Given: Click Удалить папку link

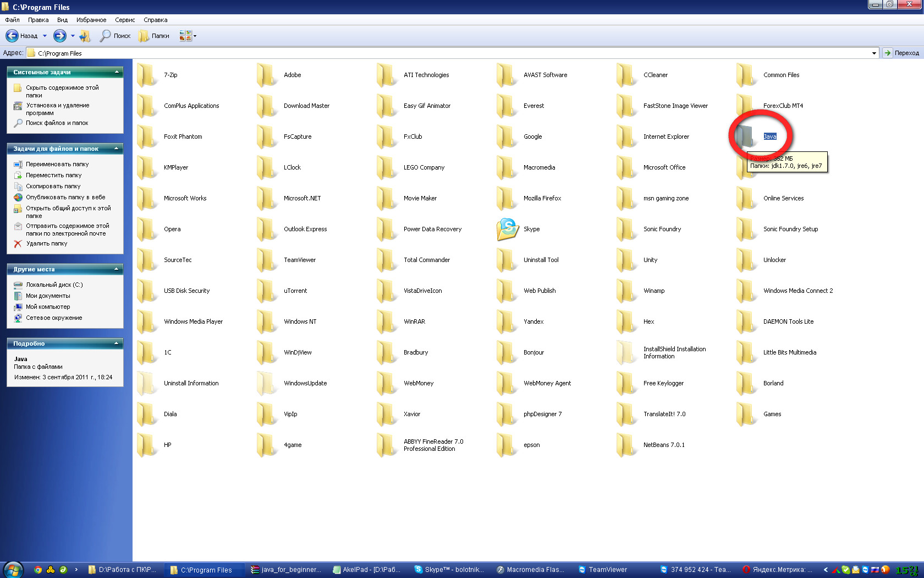Looking at the screenshot, I should 47,243.
